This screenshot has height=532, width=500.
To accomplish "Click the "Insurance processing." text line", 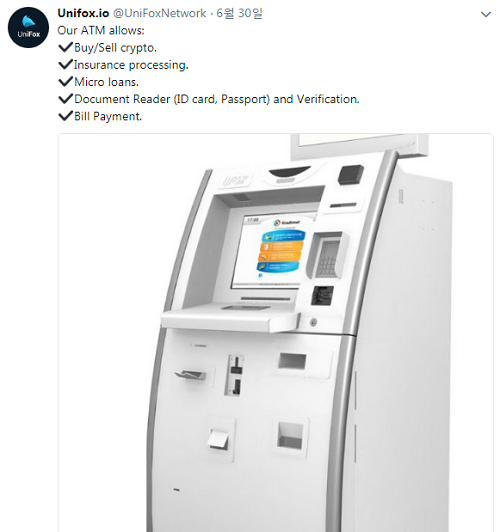I will point(131,65).
